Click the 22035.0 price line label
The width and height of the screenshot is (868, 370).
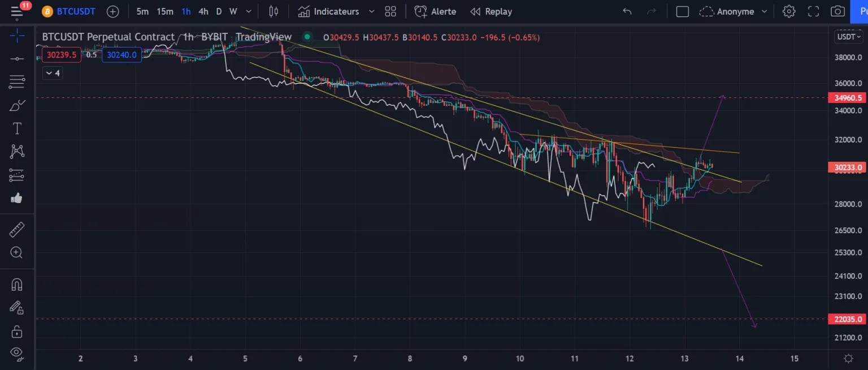tap(848, 319)
